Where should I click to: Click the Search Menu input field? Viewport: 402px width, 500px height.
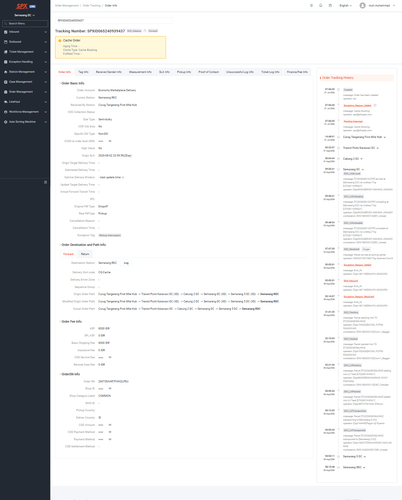click(25, 24)
